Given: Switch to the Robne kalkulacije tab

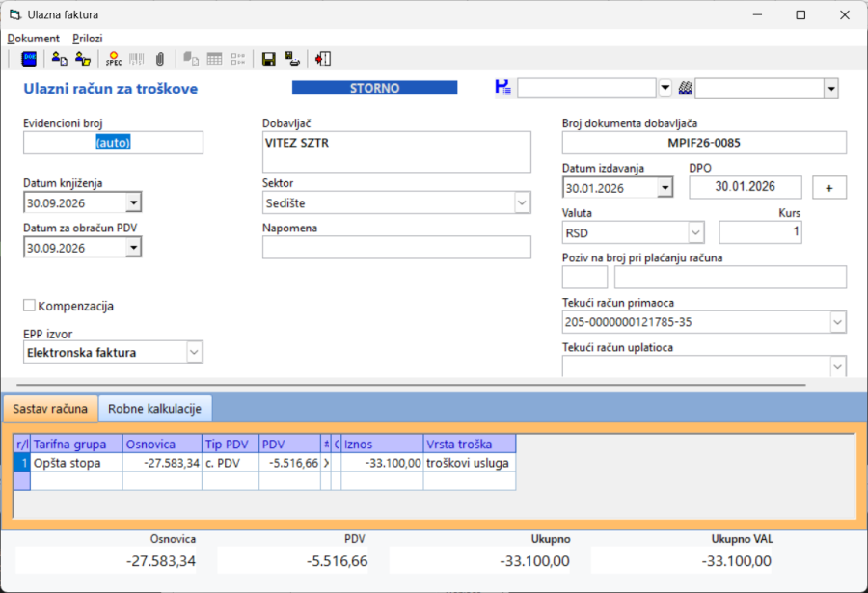Looking at the screenshot, I should (154, 409).
